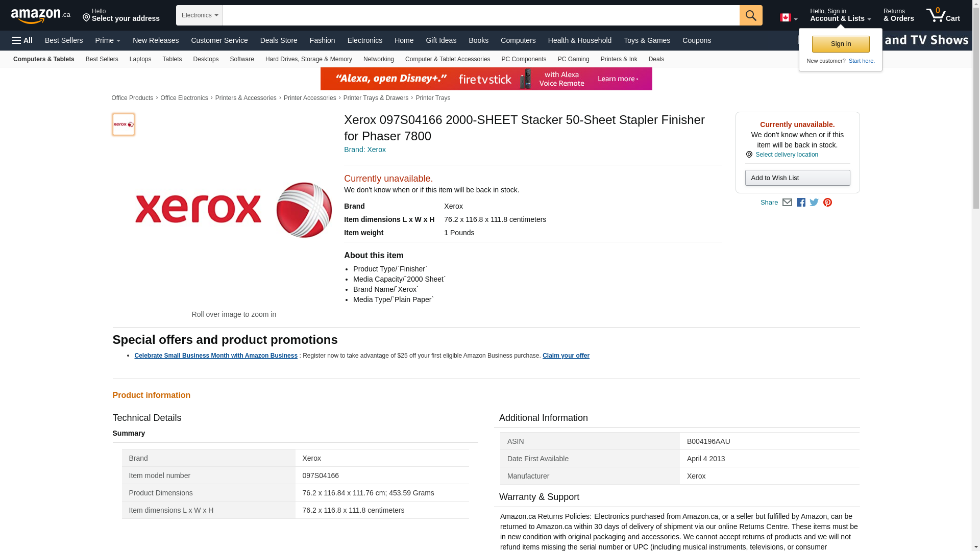Open Account & Lists dropdown
The width and height of the screenshot is (980, 551).
pyautogui.click(x=840, y=15)
